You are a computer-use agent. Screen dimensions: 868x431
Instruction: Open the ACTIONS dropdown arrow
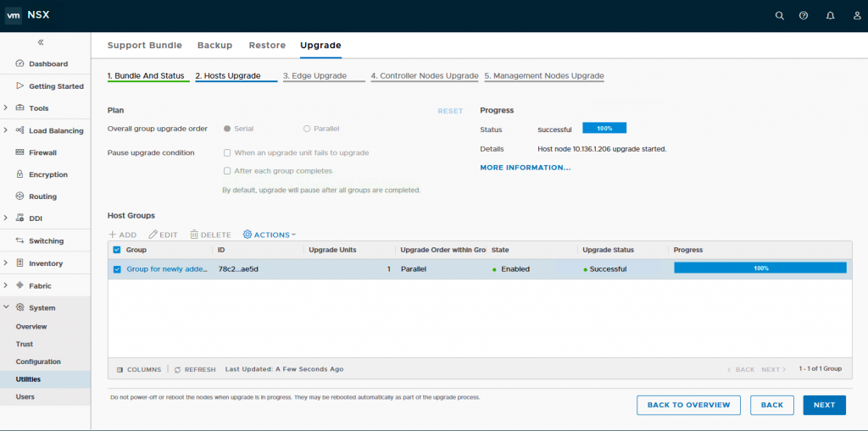[293, 235]
